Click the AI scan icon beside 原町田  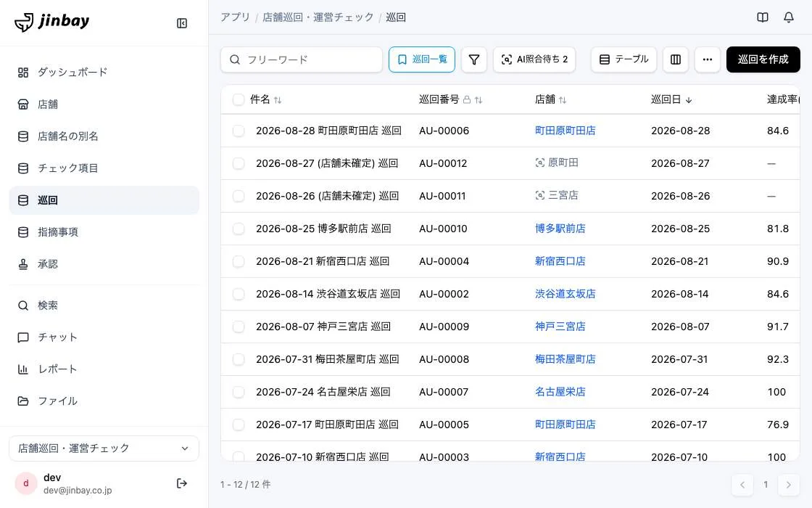539,163
